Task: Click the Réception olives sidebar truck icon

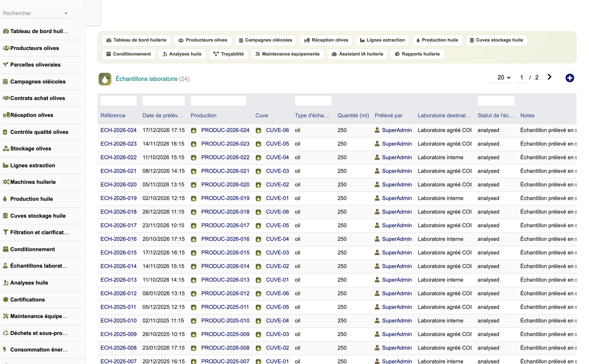Action: click(x=6, y=115)
